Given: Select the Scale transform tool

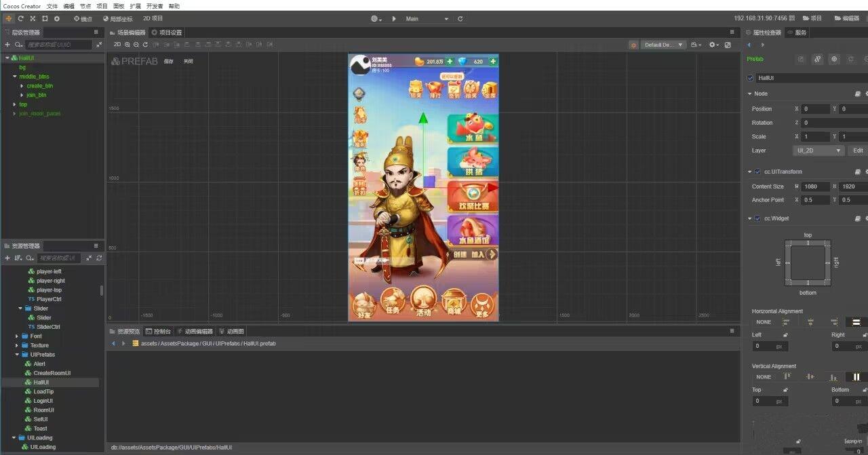Looking at the screenshot, I should click(33, 18).
